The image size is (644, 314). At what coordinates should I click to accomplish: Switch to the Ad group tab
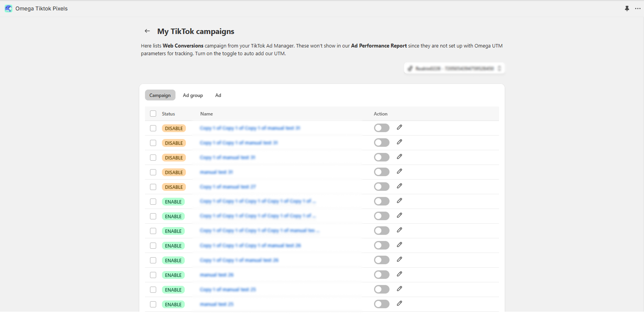[x=193, y=95]
